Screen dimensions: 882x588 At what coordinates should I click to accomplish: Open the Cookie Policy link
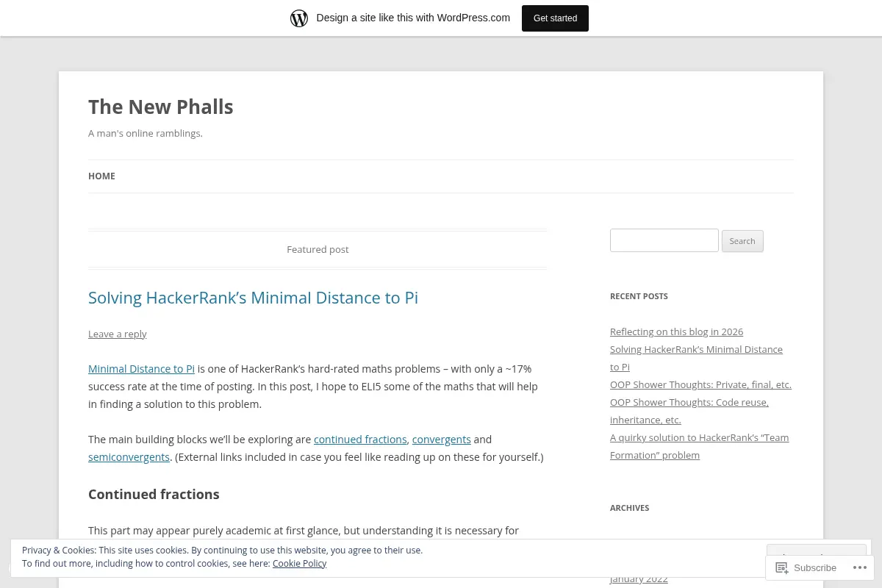tap(299, 564)
